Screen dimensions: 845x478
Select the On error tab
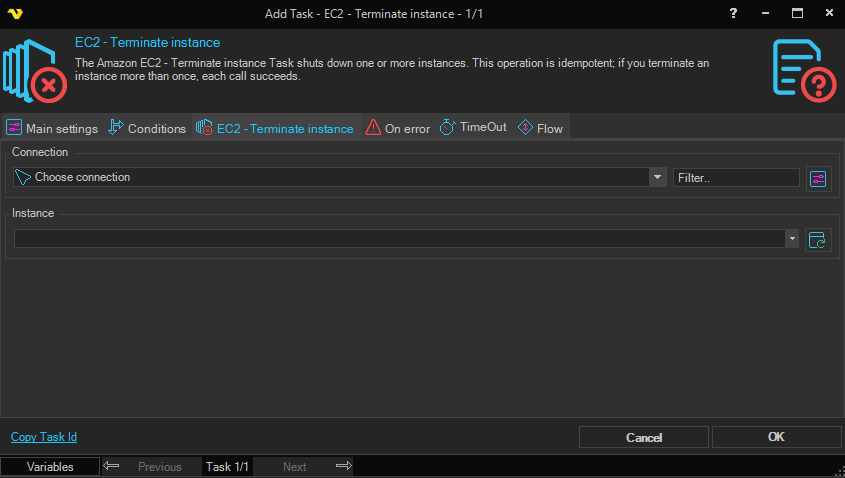click(x=397, y=128)
